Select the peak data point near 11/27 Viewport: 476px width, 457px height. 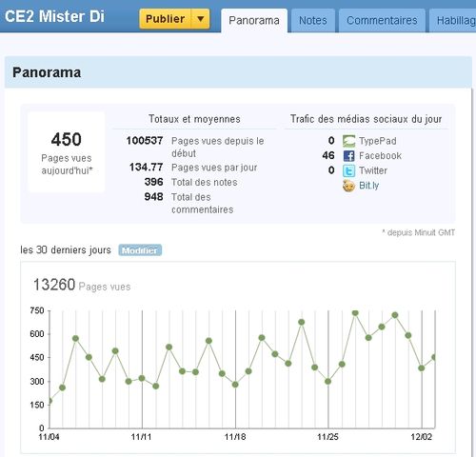tap(355, 313)
